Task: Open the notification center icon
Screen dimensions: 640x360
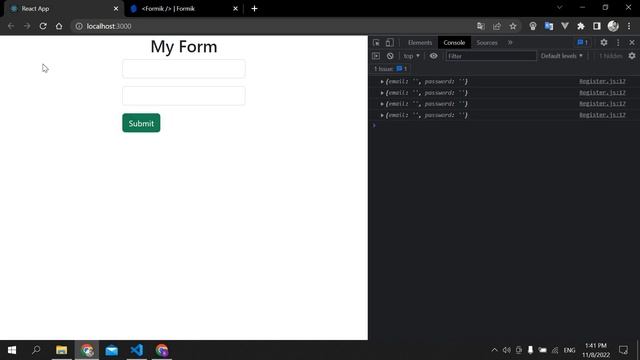Action: point(623,350)
